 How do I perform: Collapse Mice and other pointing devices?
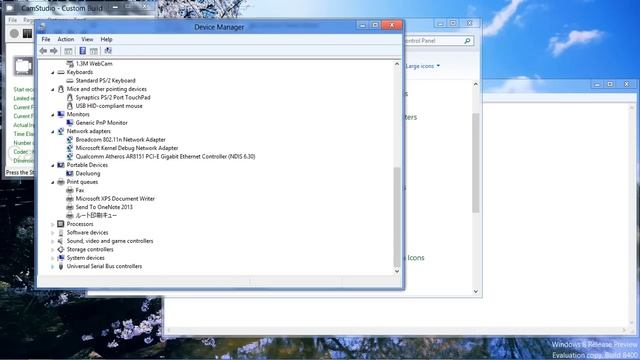click(x=53, y=89)
